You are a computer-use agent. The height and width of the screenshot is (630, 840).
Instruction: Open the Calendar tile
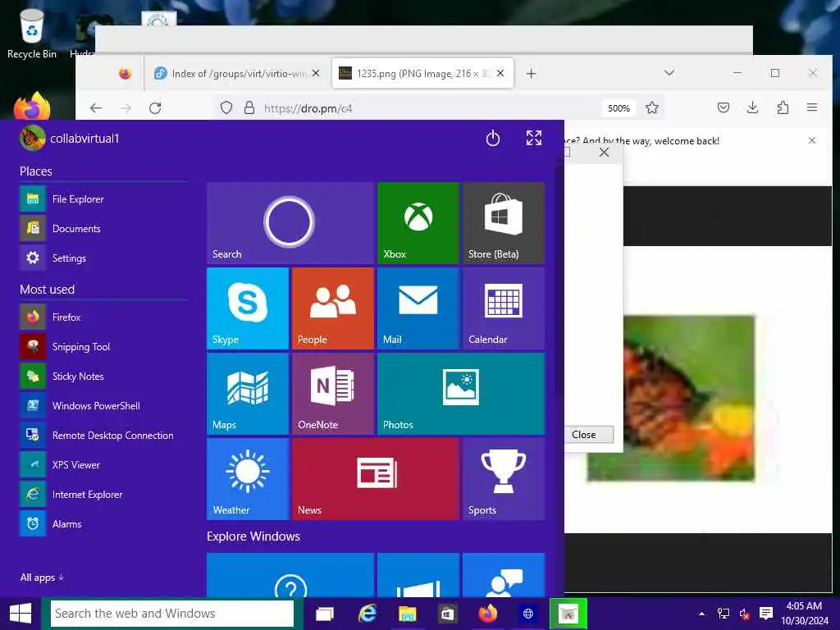(504, 308)
